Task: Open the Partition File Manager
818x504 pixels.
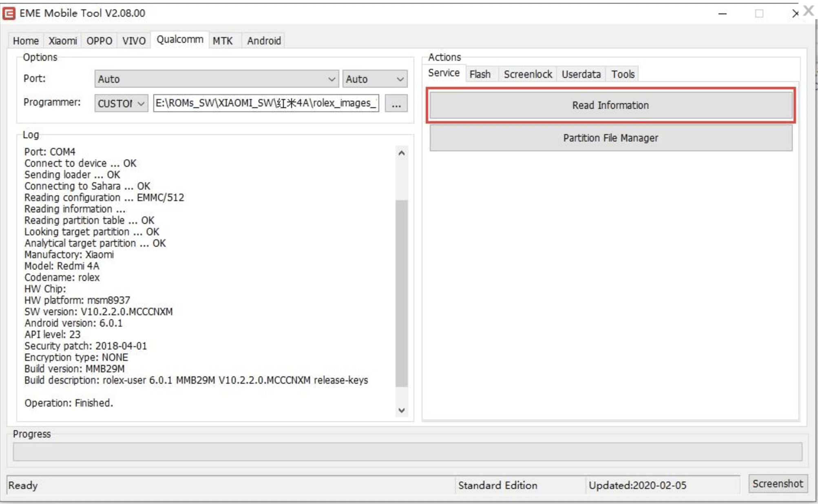Action: coord(610,138)
